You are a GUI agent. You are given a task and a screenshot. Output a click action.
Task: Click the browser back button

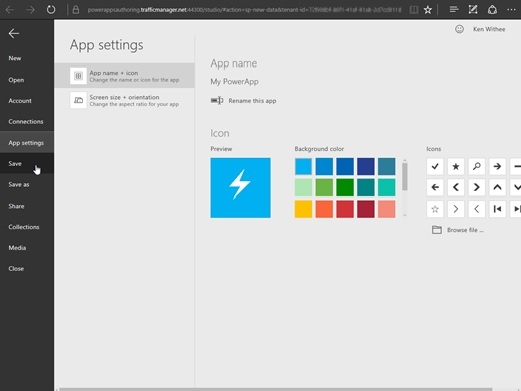10,10
